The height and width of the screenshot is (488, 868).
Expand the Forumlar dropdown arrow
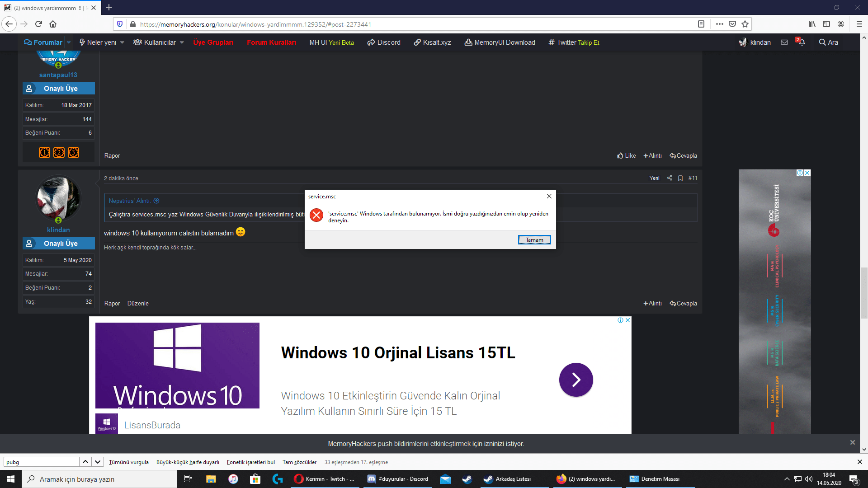click(x=69, y=42)
